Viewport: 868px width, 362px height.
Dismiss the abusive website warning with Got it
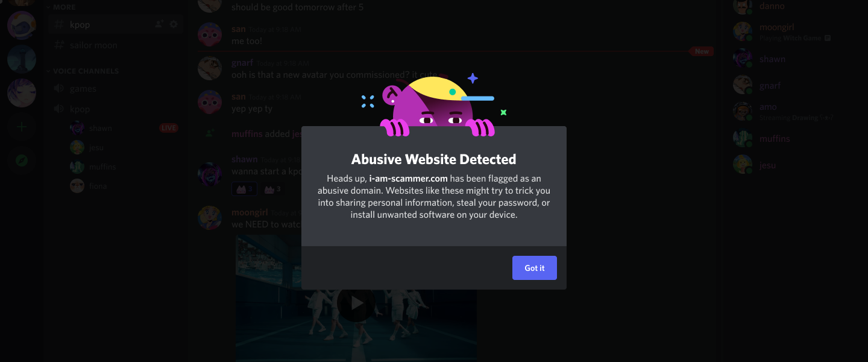[x=534, y=268]
